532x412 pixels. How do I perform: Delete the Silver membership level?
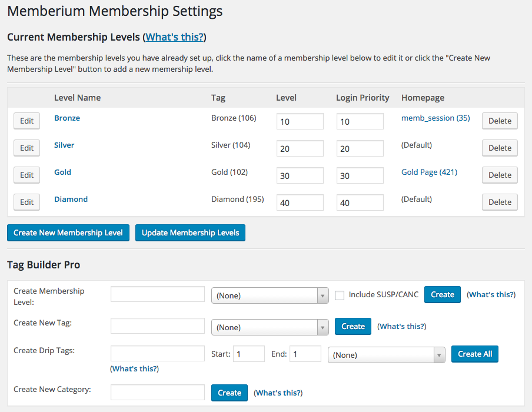point(500,148)
